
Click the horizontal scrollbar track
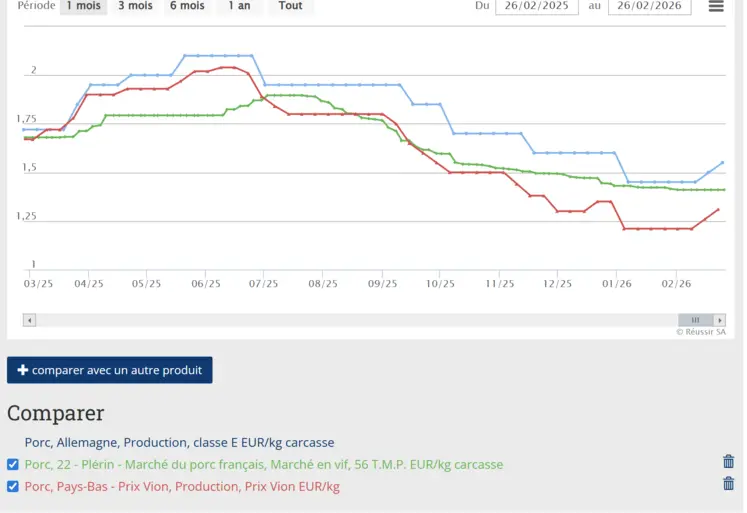(x=350, y=320)
